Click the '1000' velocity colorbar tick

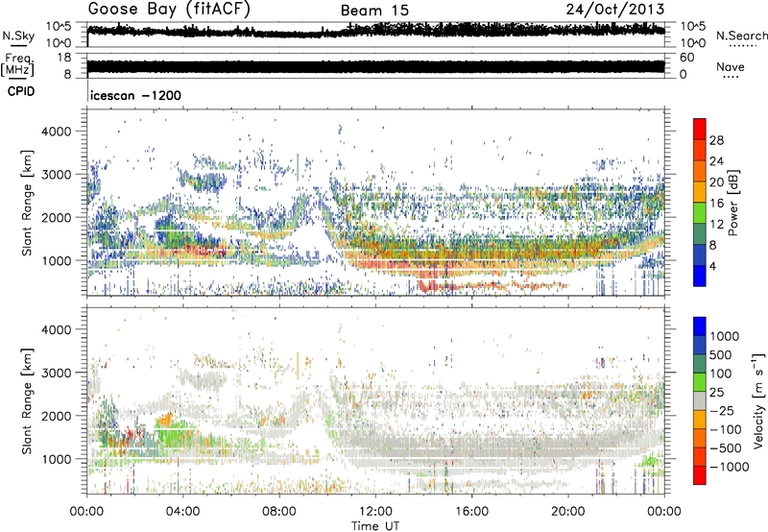pos(725,336)
